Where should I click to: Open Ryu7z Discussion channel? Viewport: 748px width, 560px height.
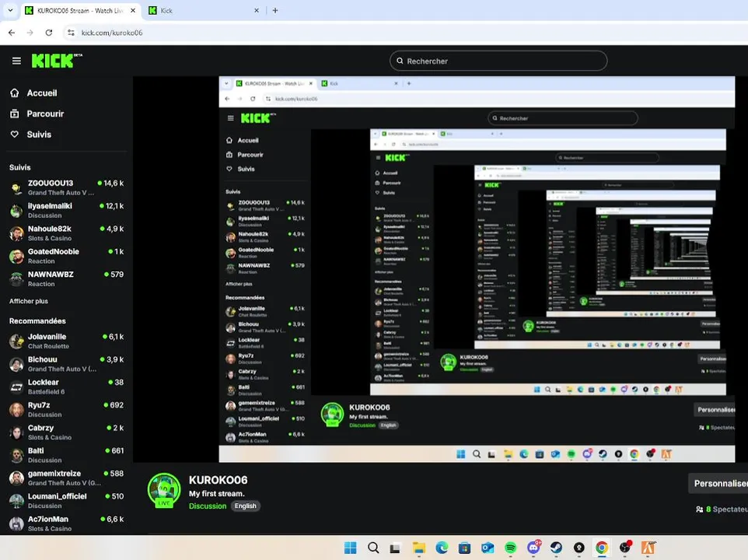(66, 410)
